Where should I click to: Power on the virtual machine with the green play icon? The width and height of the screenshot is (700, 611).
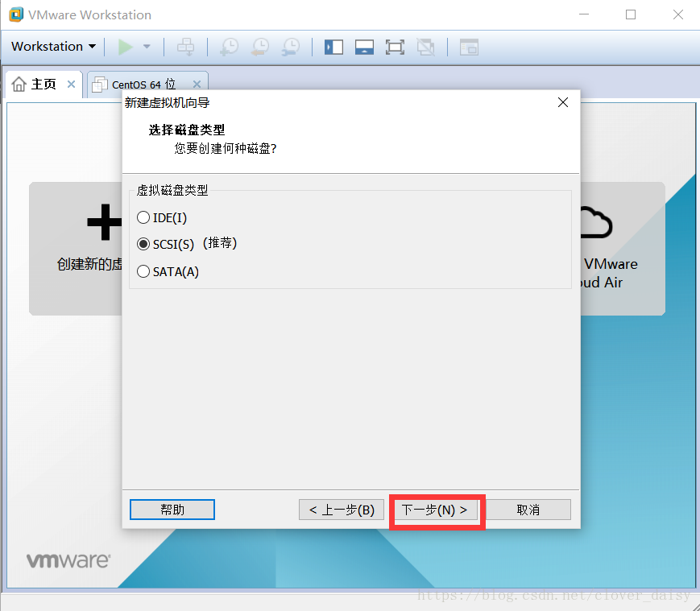tap(126, 47)
